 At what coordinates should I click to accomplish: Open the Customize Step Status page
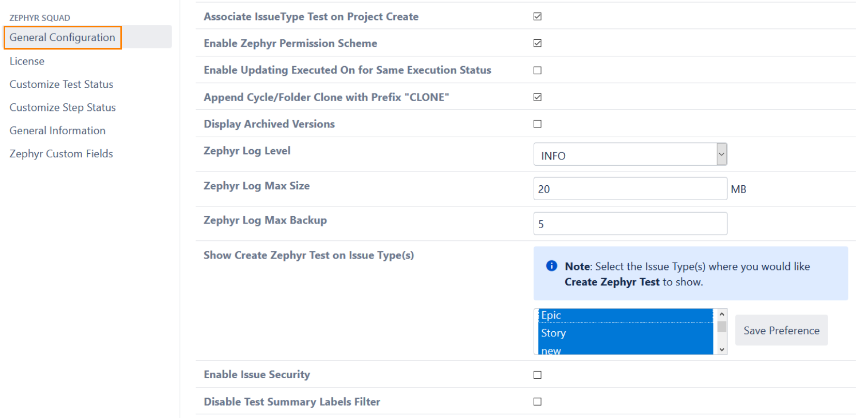[x=63, y=107]
